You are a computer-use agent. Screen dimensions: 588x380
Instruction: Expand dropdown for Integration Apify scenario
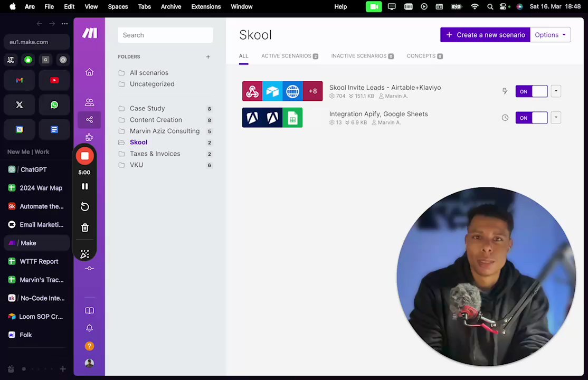pyautogui.click(x=556, y=118)
